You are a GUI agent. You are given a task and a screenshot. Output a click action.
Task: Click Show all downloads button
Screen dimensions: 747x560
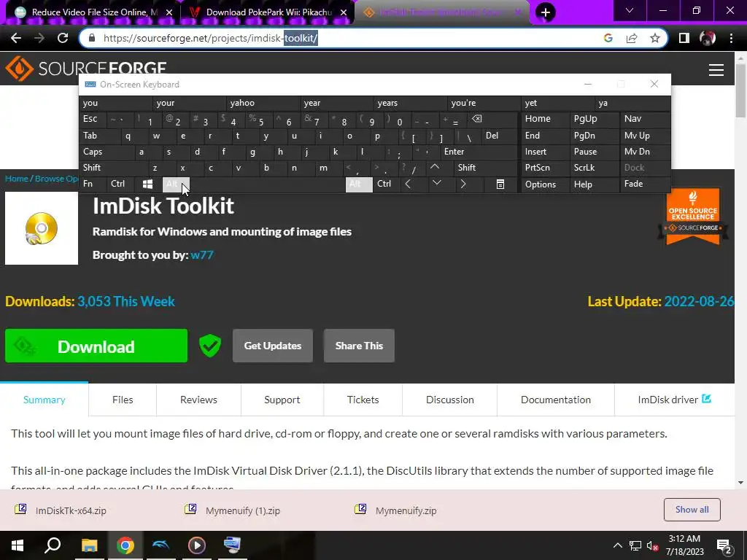point(692,510)
